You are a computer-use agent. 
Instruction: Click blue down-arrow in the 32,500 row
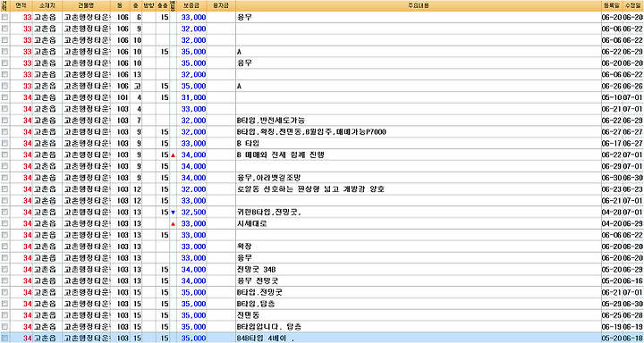[x=173, y=213]
